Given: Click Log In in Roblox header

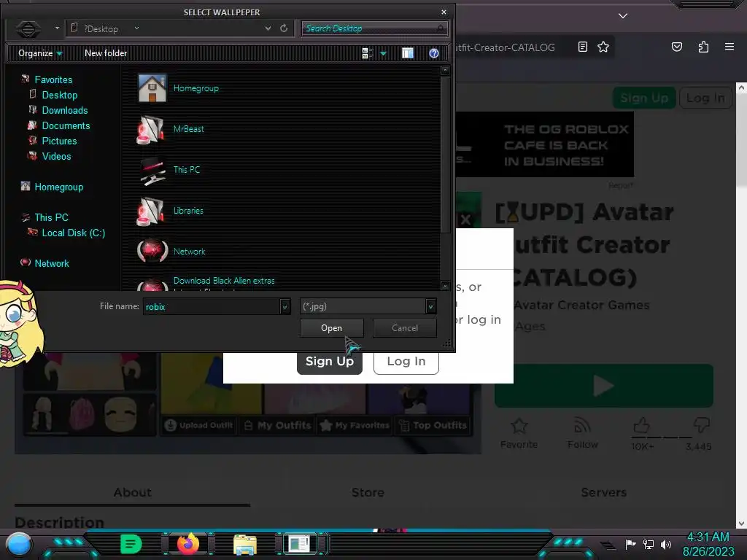Looking at the screenshot, I should pyautogui.click(x=705, y=98).
